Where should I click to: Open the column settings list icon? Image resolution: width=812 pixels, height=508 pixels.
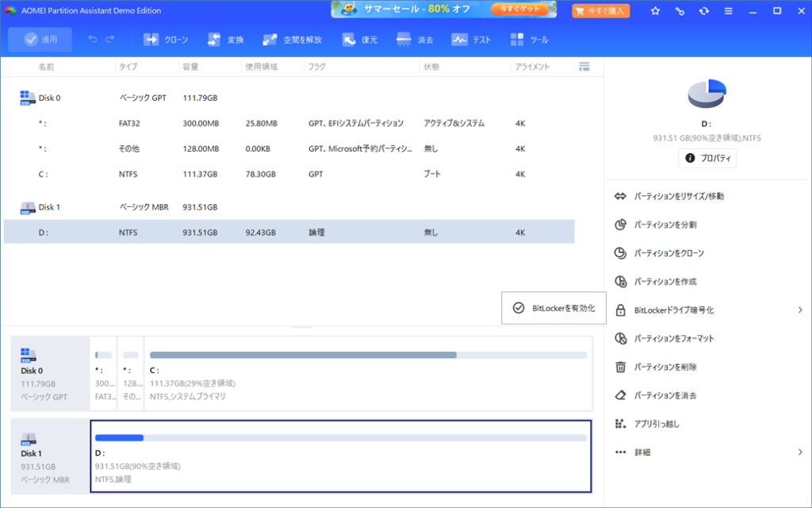click(x=584, y=67)
